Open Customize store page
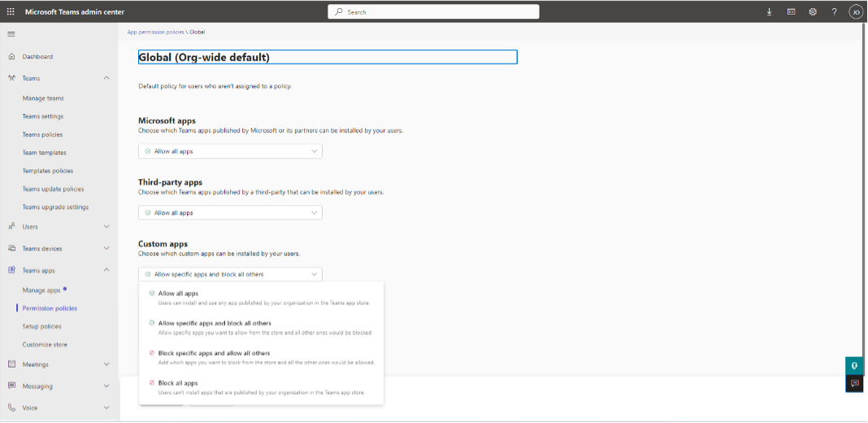 45,345
